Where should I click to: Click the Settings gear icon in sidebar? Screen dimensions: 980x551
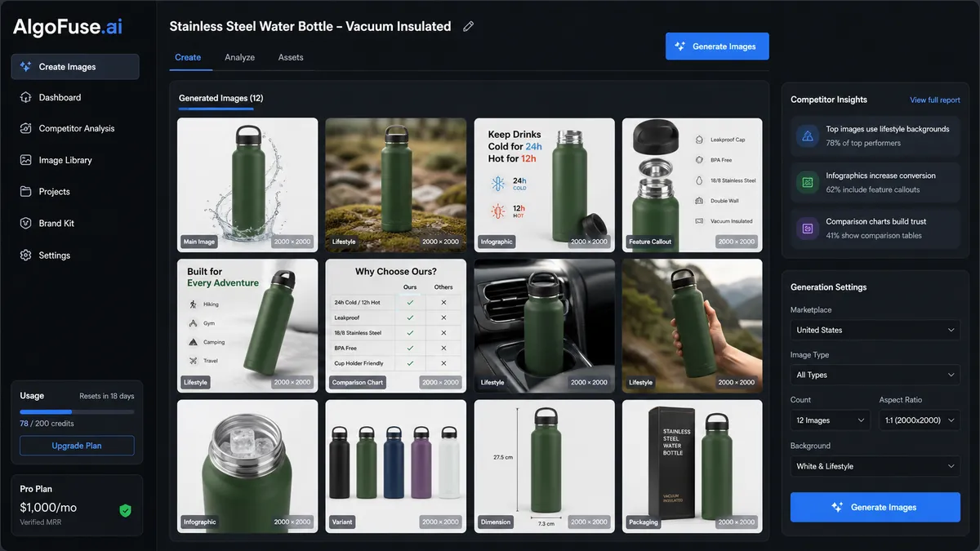click(25, 256)
